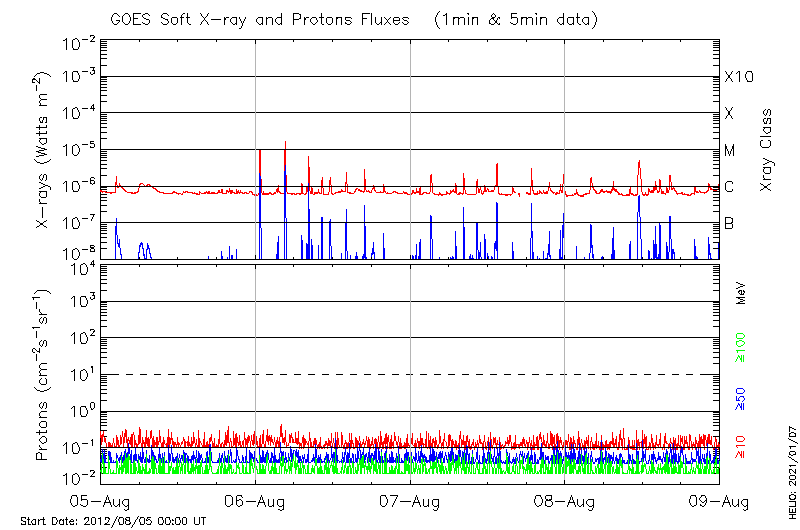This screenshot has height=530, width=800.
Task: Click the 'Protons (cm⁻²s⁻¹sr⁻¹)' axis label
Action: 43,377
